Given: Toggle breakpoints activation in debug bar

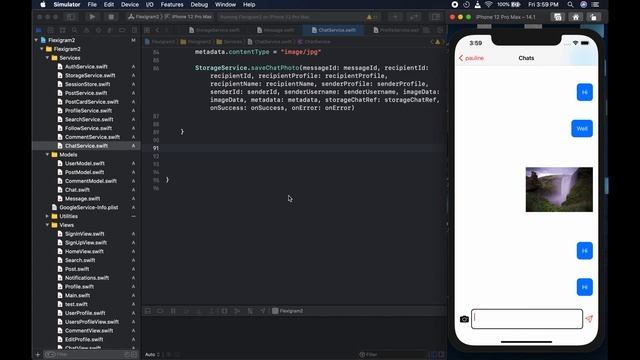Looking at the screenshot, I should (x=160, y=311).
